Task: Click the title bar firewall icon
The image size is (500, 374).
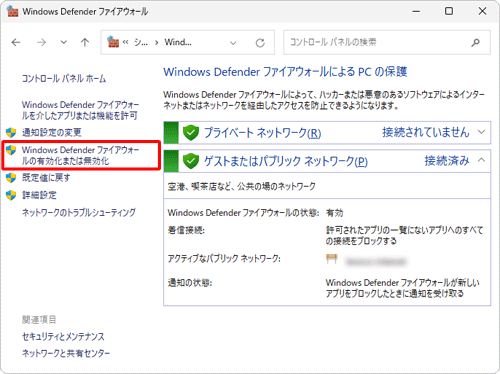Action: click(x=12, y=11)
